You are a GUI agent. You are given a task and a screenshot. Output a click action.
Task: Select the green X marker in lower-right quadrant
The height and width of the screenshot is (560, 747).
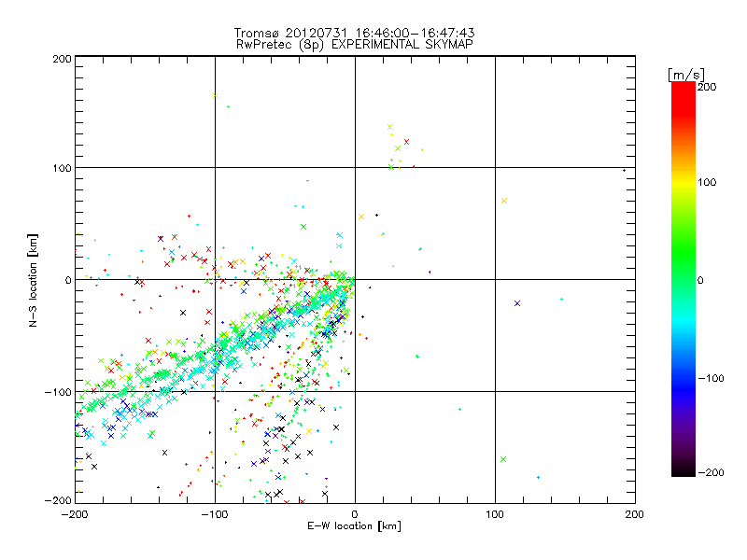pyautogui.click(x=503, y=459)
